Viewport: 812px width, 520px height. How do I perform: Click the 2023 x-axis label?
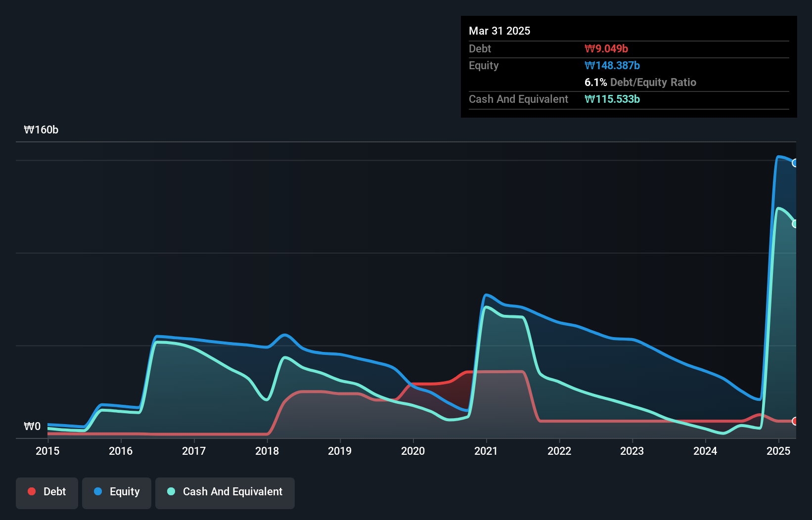click(x=632, y=451)
